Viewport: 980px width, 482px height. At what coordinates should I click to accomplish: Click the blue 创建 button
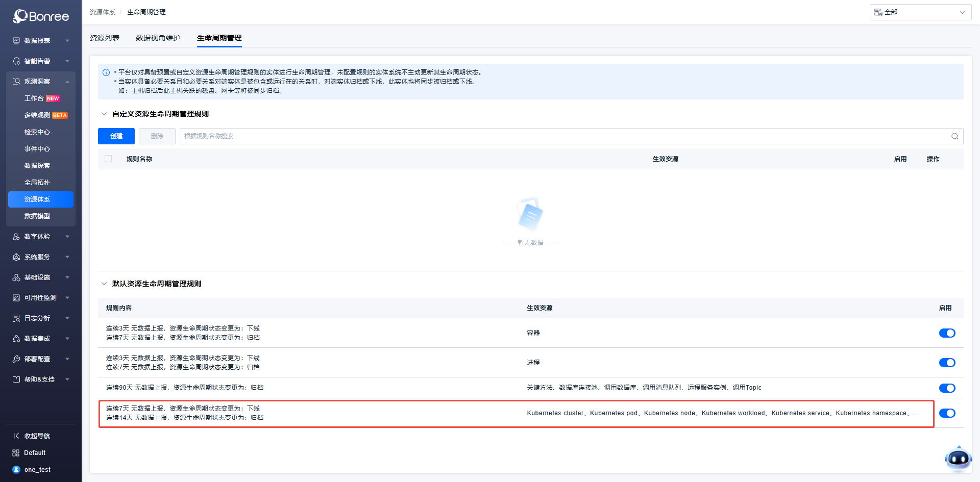tap(116, 136)
